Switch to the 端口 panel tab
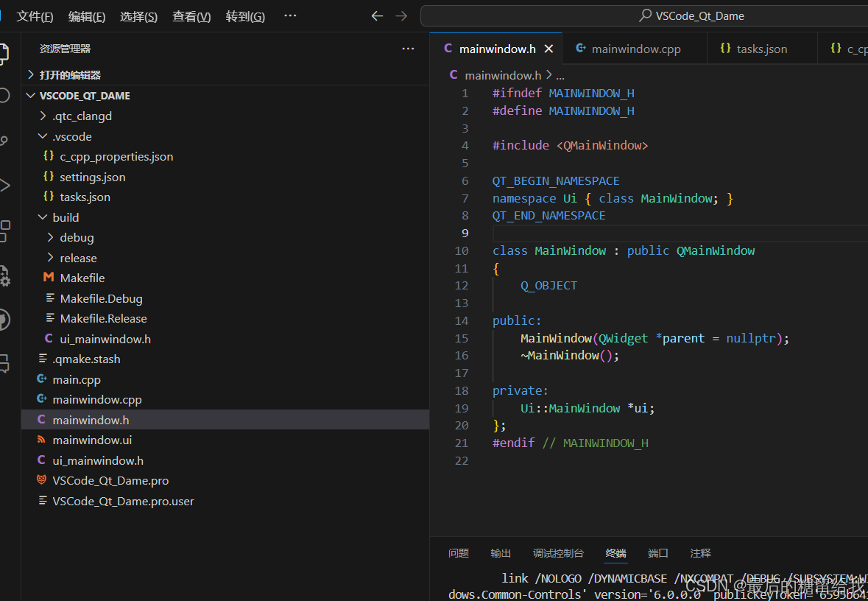The height and width of the screenshot is (601, 868). tap(658, 553)
